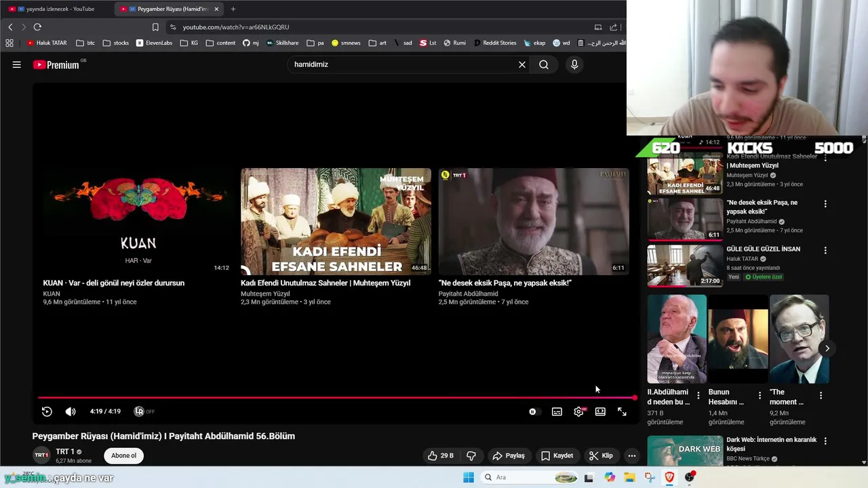
Task: Switch to theater mode
Action: click(600, 411)
